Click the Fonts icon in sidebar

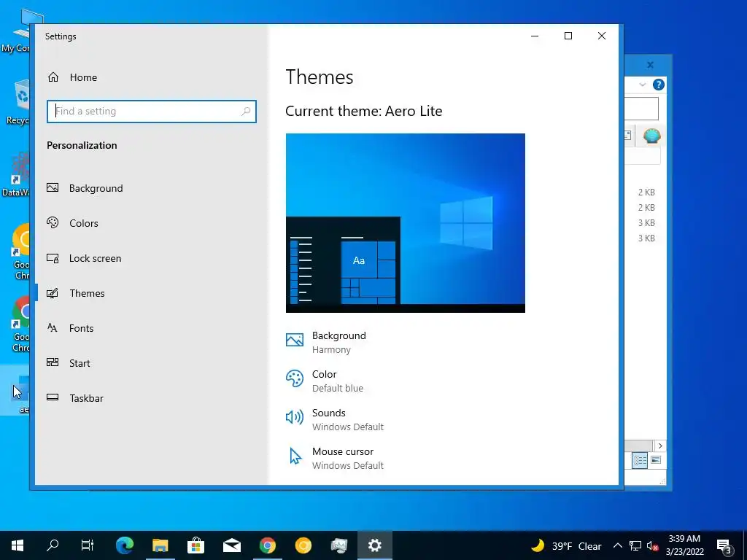(x=53, y=327)
